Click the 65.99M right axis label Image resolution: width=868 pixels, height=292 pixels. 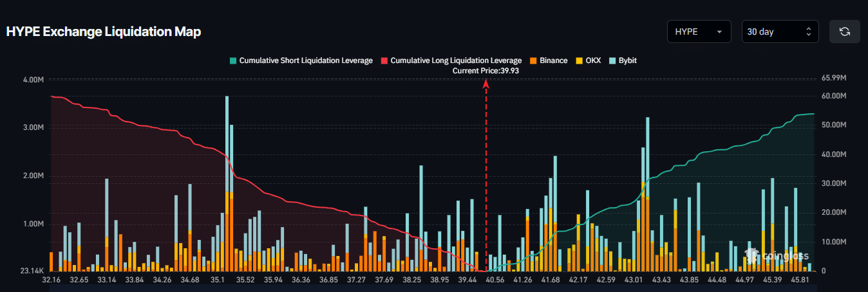[834, 78]
